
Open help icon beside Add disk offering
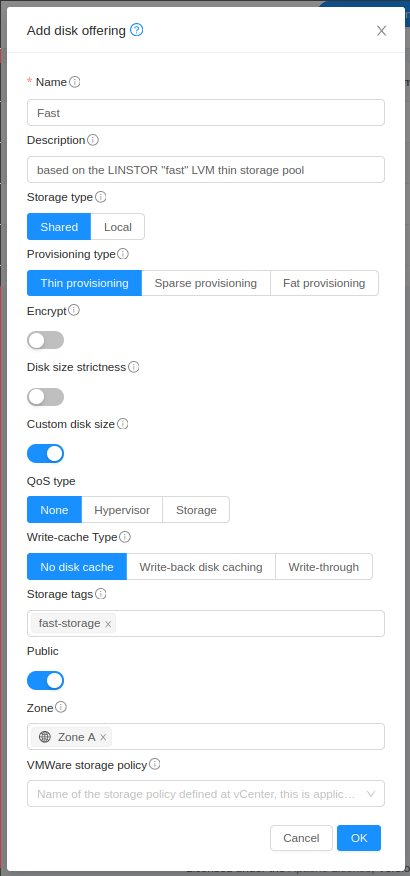point(137,30)
